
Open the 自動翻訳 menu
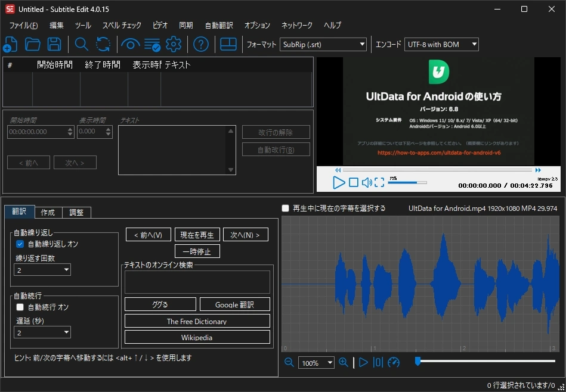219,25
